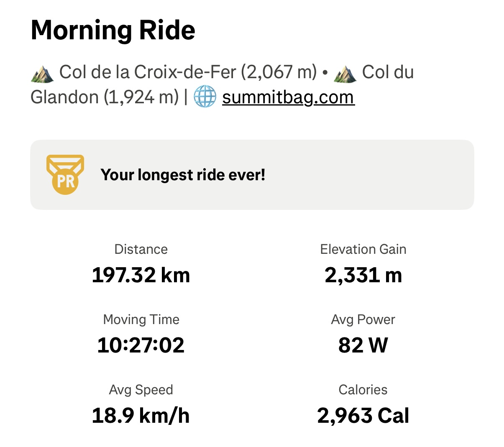Image resolution: width=504 pixels, height=447 pixels.
Task: Click the mountain emoji before Col du Glandon
Action: (x=345, y=73)
